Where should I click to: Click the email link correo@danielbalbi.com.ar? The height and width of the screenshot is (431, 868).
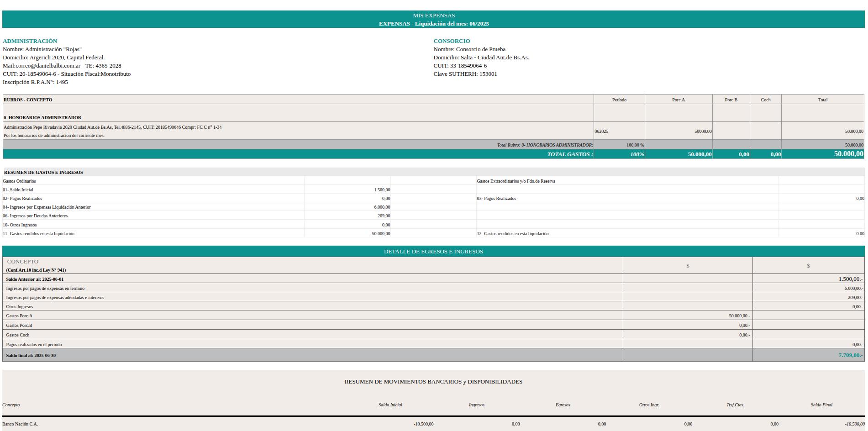[48, 65]
